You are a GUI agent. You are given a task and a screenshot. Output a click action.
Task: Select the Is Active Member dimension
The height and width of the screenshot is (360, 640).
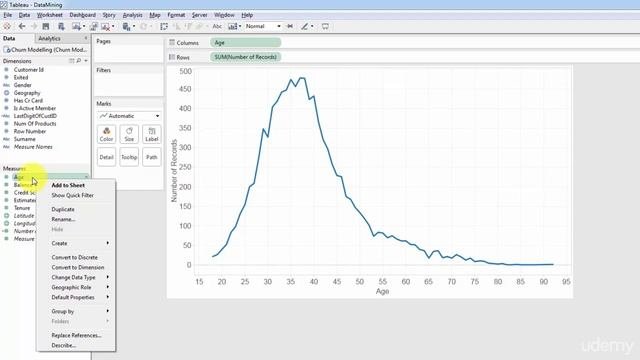pyautogui.click(x=35, y=108)
